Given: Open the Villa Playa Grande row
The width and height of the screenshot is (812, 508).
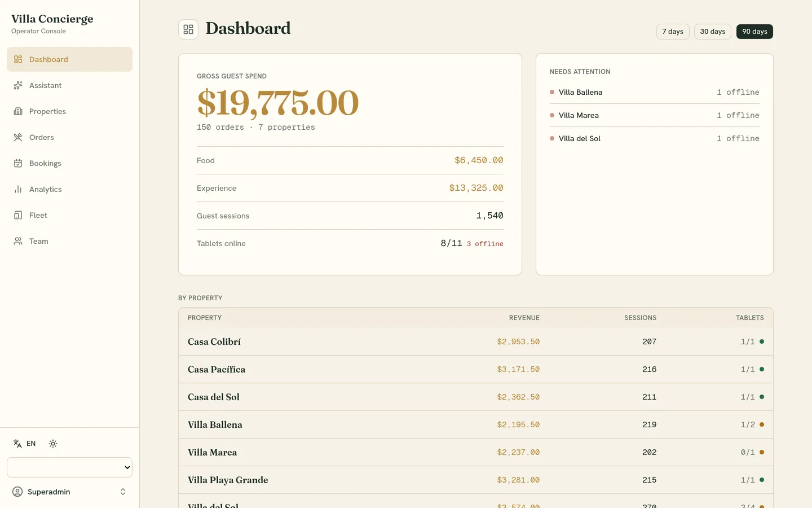Looking at the screenshot, I should (x=475, y=480).
